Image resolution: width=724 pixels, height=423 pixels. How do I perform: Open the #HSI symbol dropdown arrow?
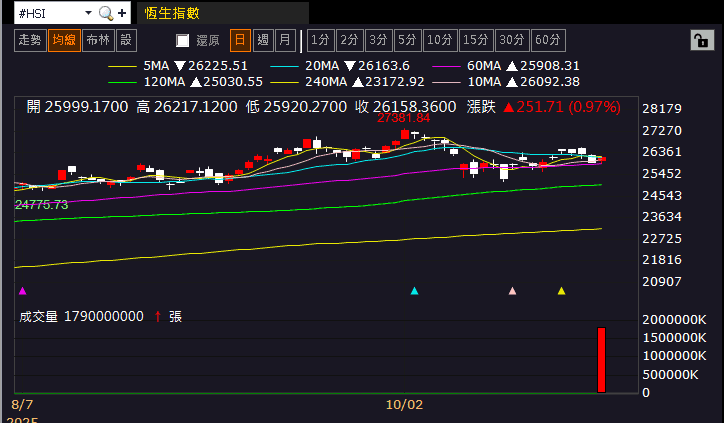(88, 13)
